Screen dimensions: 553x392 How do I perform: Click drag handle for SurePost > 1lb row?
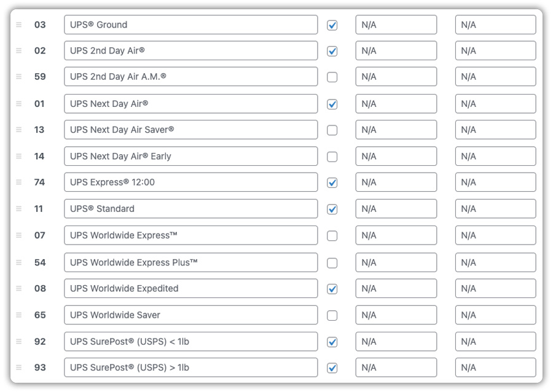click(x=19, y=367)
